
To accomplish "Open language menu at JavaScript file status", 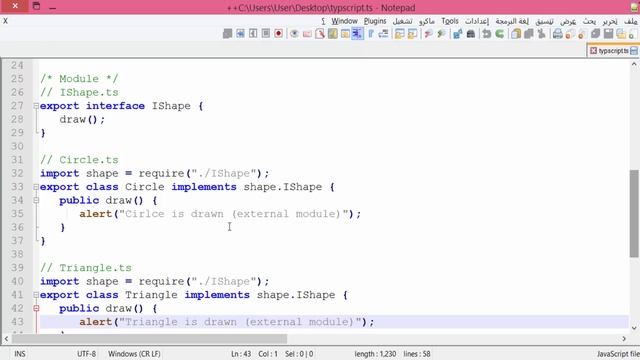I will 618,354.
